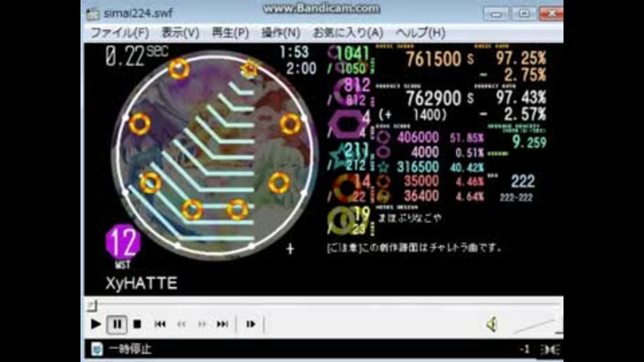Click the Play button

coord(96,324)
